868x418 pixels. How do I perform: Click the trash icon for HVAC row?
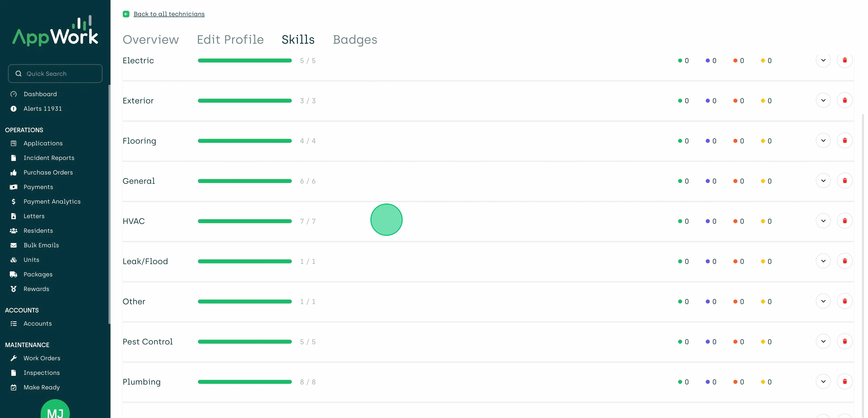tap(844, 221)
